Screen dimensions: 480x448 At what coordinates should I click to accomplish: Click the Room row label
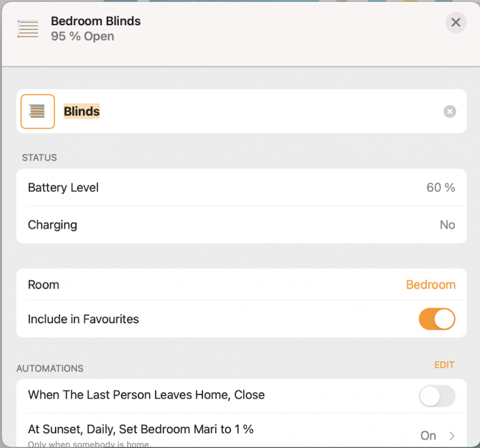click(44, 285)
